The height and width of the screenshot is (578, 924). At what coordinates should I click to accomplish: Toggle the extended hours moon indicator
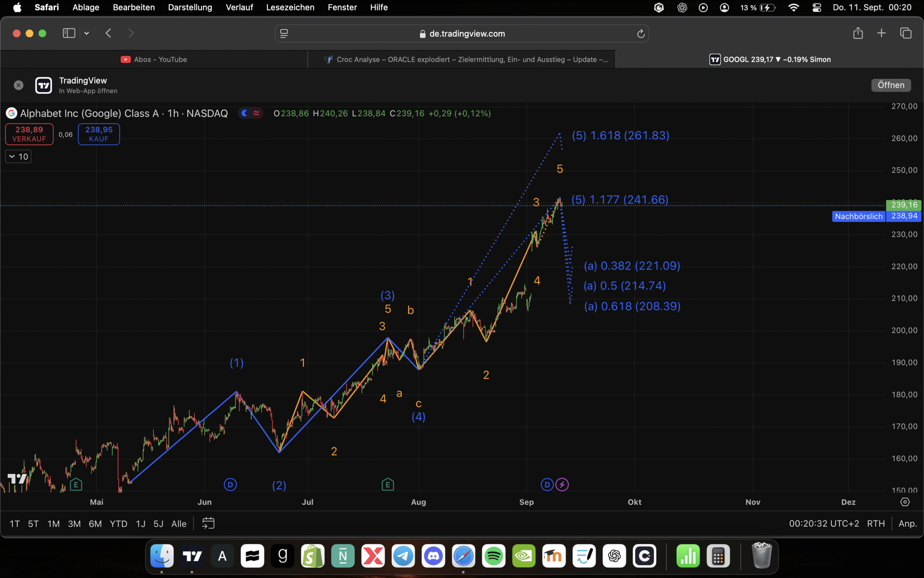click(x=244, y=113)
